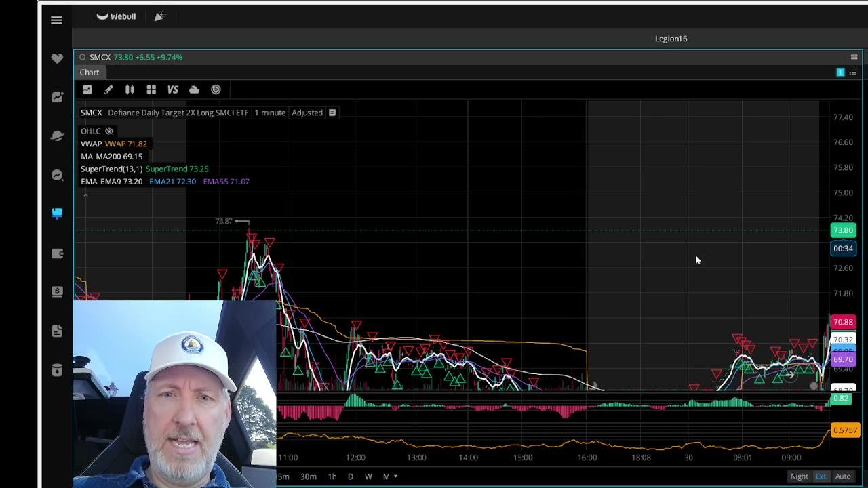Image resolution: width=868 pixels, height=488 pixels.
Task: Click the SMCX symbol label on chart
Action: (x=92, y=113)
